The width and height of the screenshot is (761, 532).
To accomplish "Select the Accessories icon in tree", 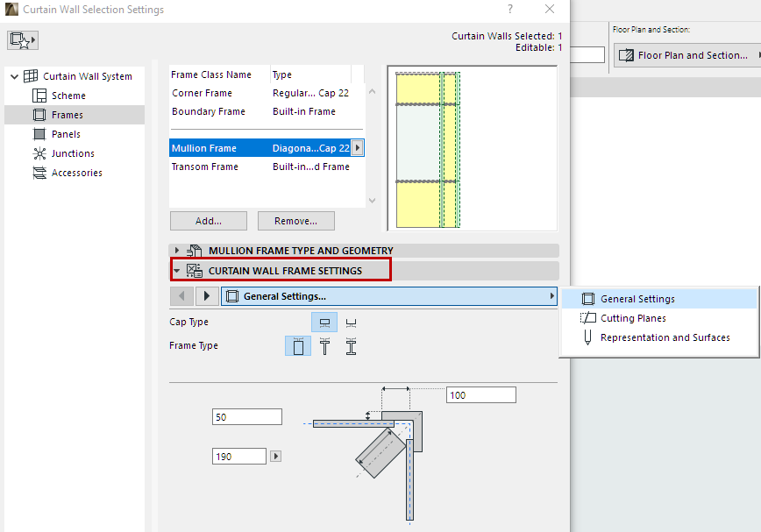I will pyautogui.click(x=39, y=173).
